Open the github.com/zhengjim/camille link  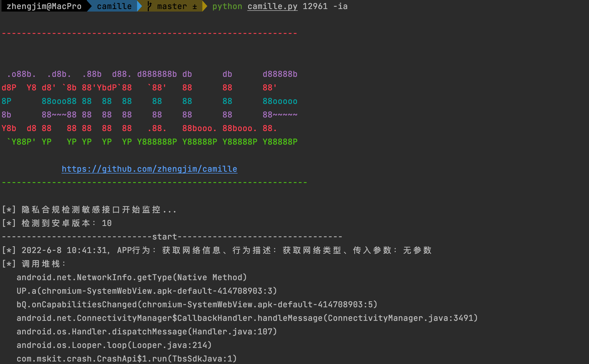(x=149, y=169)
